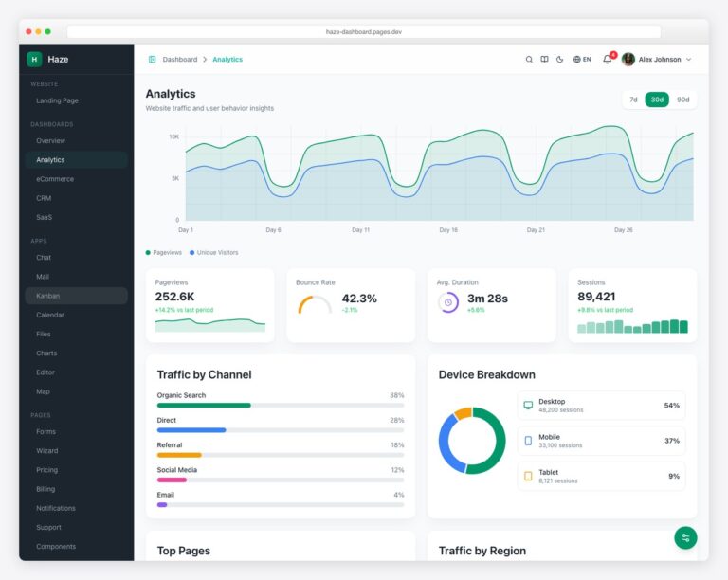Click the Desktop 54% row
This screenshot has width=728, height=580.
(x=601, y=405)
